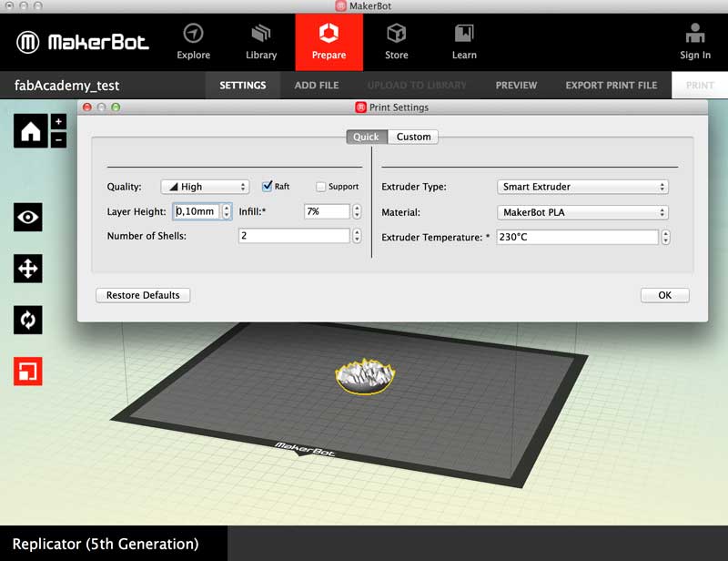This screenshot has width=728, height=561.
Task: Confirm settings with OK button
Action: [665, 295]
